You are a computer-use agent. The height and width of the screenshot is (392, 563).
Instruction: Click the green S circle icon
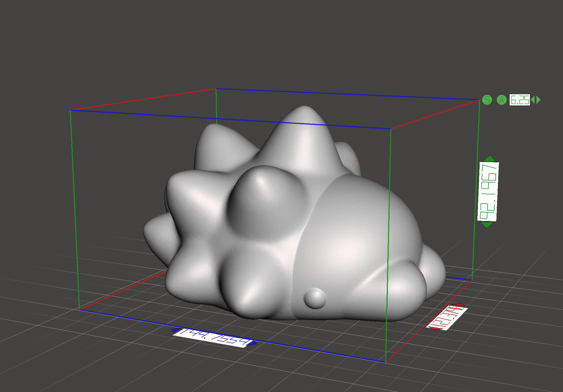(x=487, y=100)
